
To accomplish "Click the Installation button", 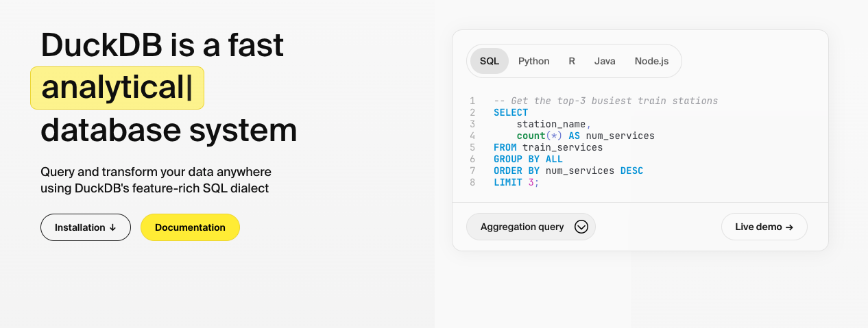I will (x=86, y=227).
